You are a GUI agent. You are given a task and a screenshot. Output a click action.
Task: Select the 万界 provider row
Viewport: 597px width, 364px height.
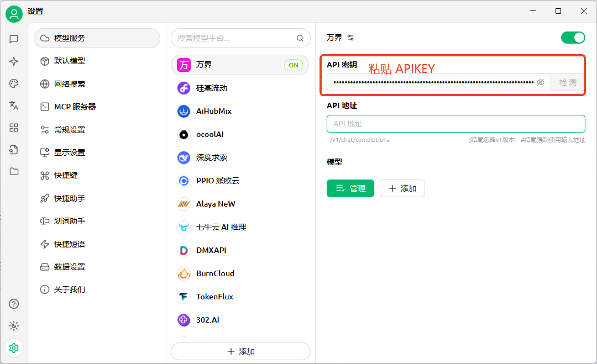[x=240, y=65]
